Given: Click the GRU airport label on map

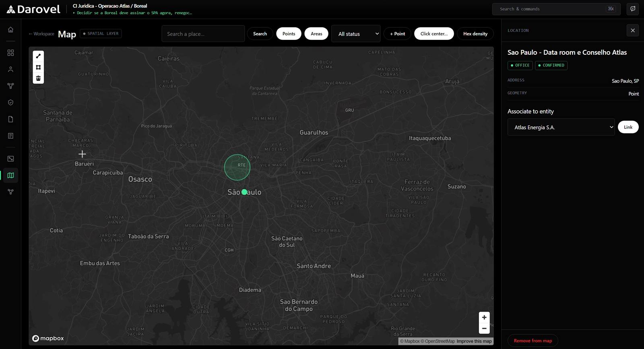Looking at the screenshot, I should click(x=349, y=110).
